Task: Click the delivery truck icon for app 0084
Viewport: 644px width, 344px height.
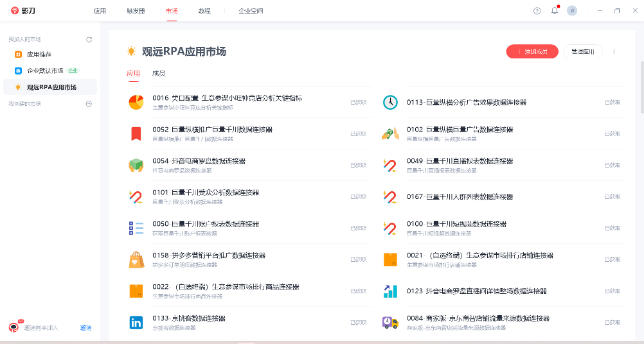Action: [x=390, y=322]
